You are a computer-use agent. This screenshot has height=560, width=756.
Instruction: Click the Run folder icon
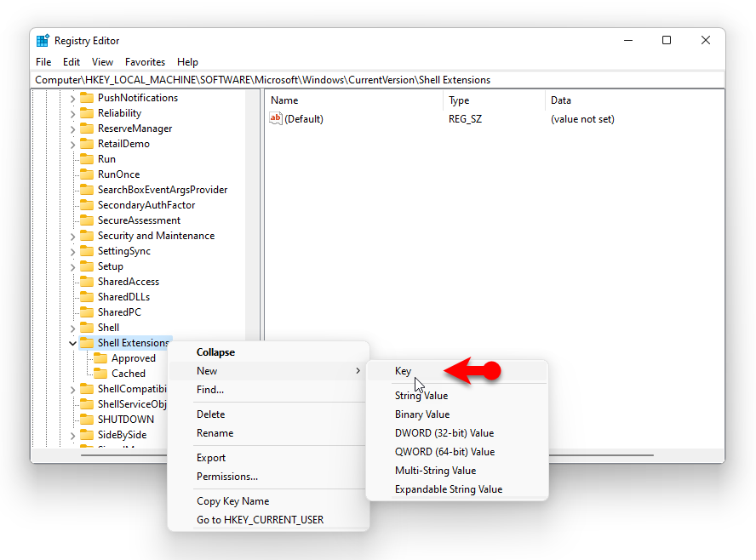click(87, 159)
